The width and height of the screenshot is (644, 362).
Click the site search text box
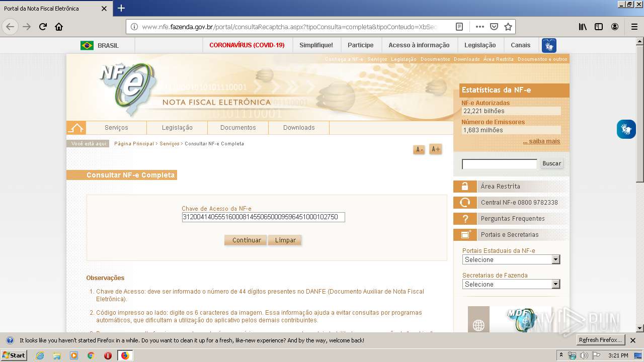tap(500, 164)
